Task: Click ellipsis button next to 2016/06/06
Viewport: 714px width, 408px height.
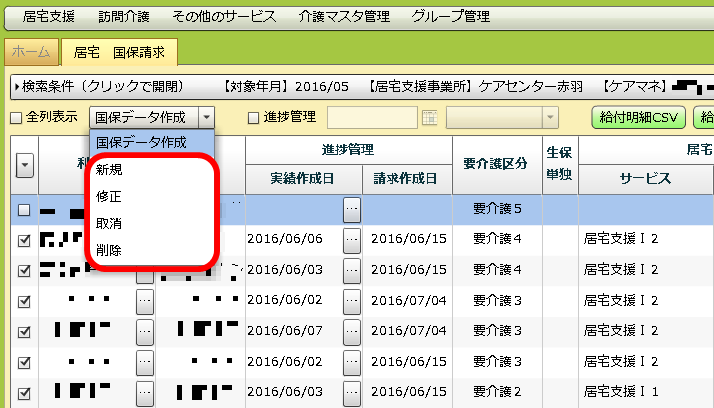Action: 351,240
